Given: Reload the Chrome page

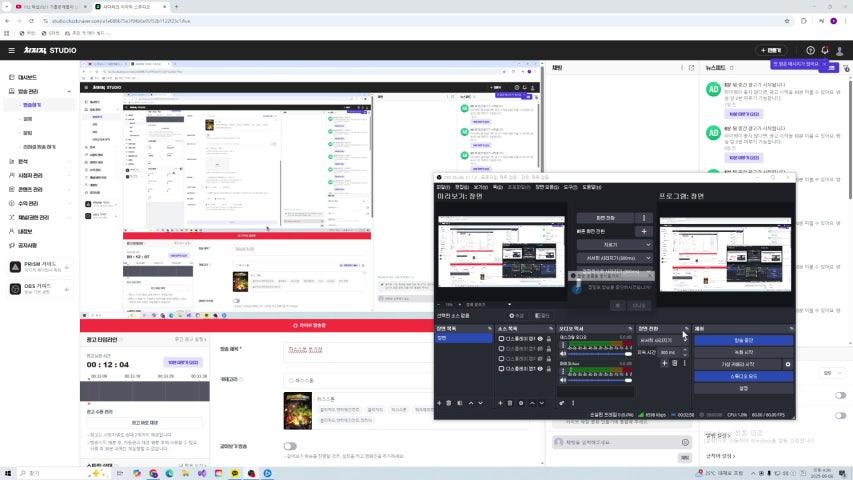Looking at the screenshot, I should 31,21.
